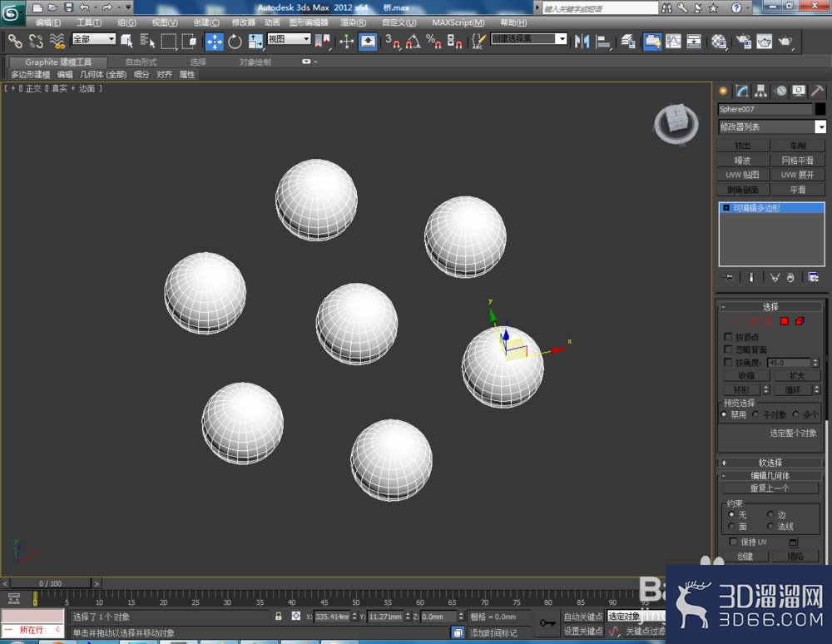Click the quick Render Production teapot
This screenshot has width=832, height=644.
coord(785,41)
